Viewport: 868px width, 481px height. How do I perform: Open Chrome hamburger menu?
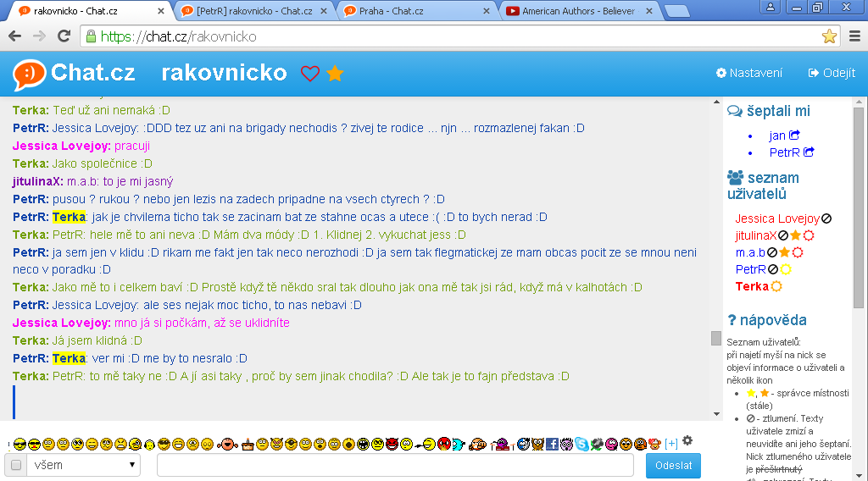click(x=854, y=36)
